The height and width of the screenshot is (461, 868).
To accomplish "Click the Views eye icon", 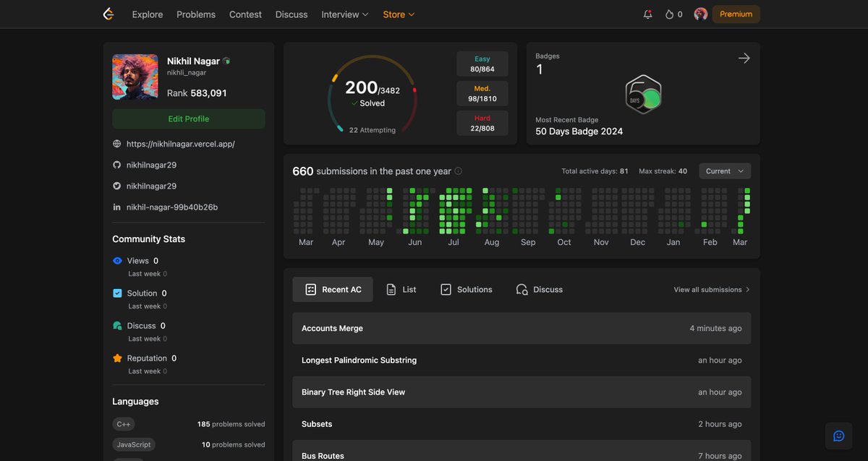I will [117, 261].
